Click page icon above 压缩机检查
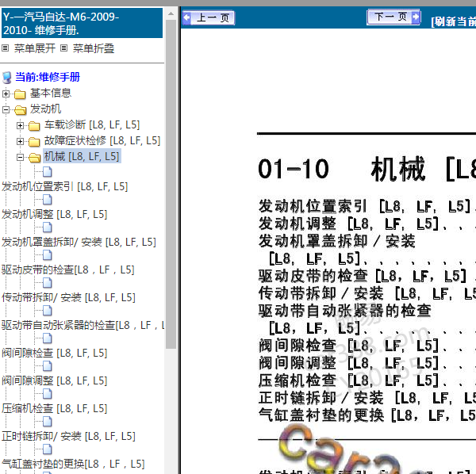The height and width of the screenshot is (474, 476). 47,394
